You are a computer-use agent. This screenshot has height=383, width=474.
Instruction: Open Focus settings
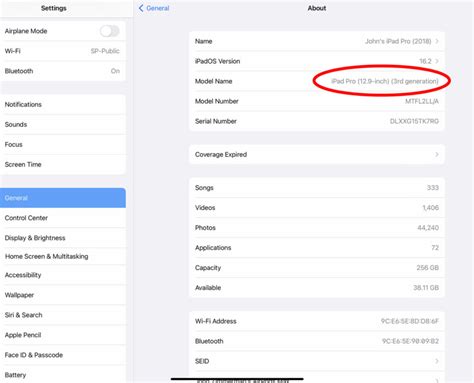click(x=63, y=144)
